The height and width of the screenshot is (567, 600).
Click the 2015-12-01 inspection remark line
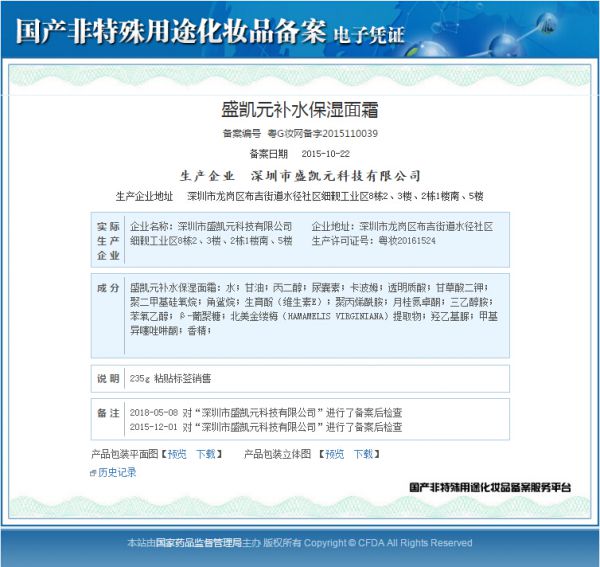click(x=266, y=427)
